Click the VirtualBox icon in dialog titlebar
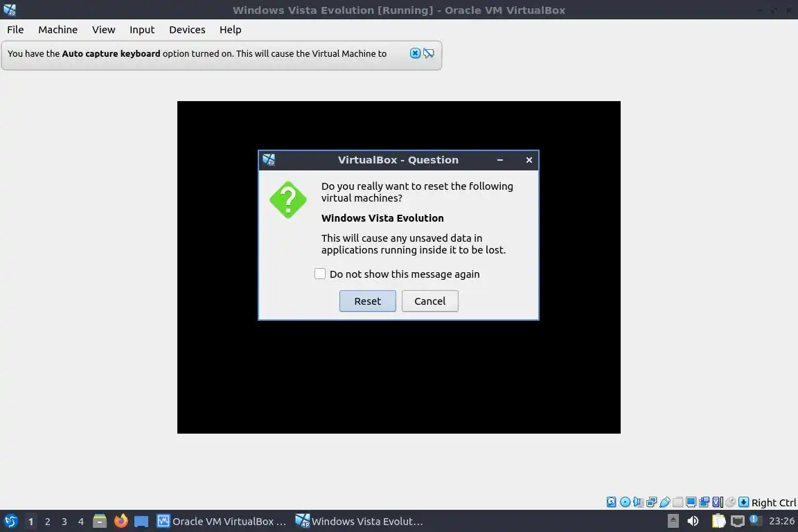Screen dimensions: 798x532 [x=269, y=160]
